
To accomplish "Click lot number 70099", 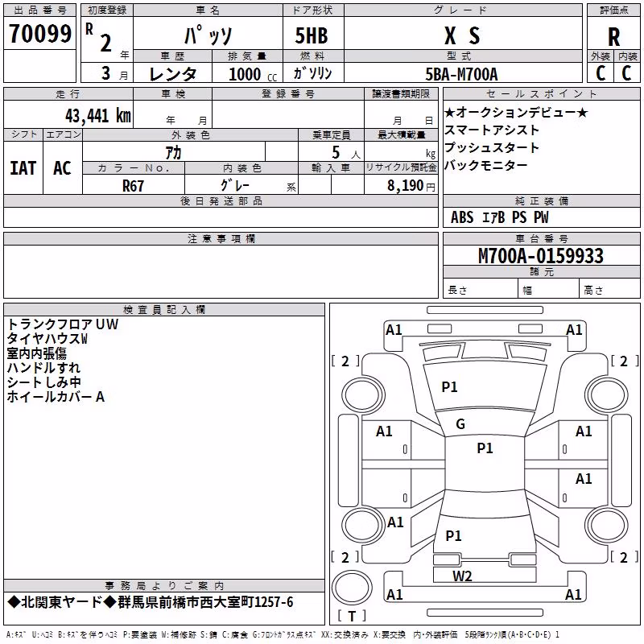I will [40, 34].
